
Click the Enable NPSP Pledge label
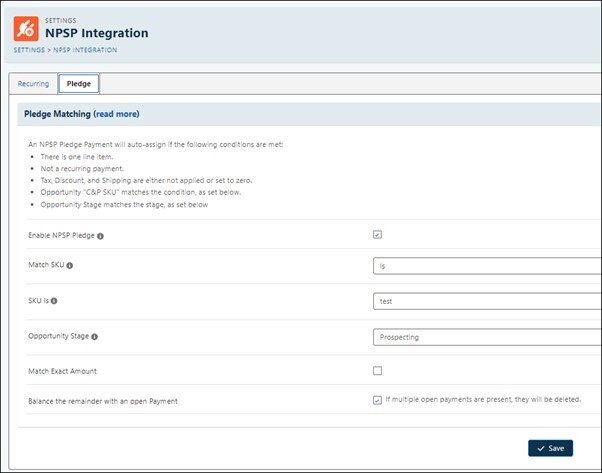pyautogui.click(x=61, y=235)
